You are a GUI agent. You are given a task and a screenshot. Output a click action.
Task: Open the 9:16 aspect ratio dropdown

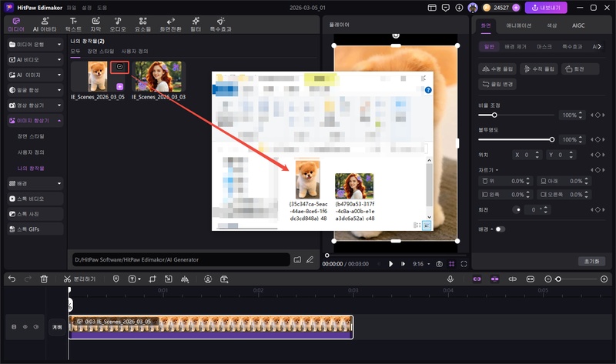tap(421, 263)
